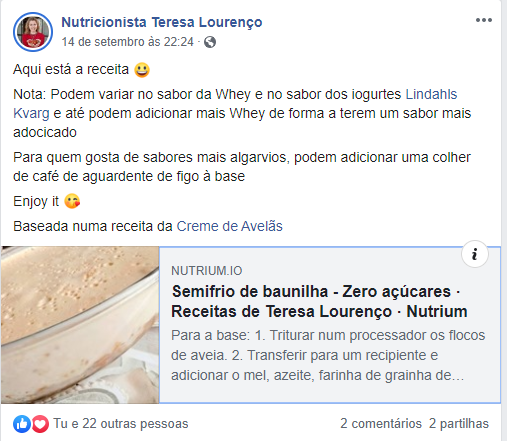507x441 pixels.
Task: View the 2 partilhas list
Action: click(459, 424)
